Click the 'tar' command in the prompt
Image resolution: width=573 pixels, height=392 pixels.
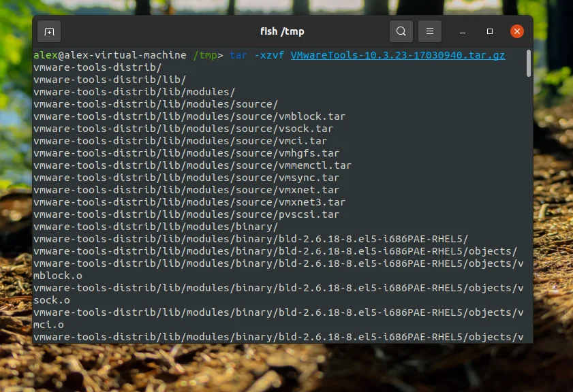238,55
